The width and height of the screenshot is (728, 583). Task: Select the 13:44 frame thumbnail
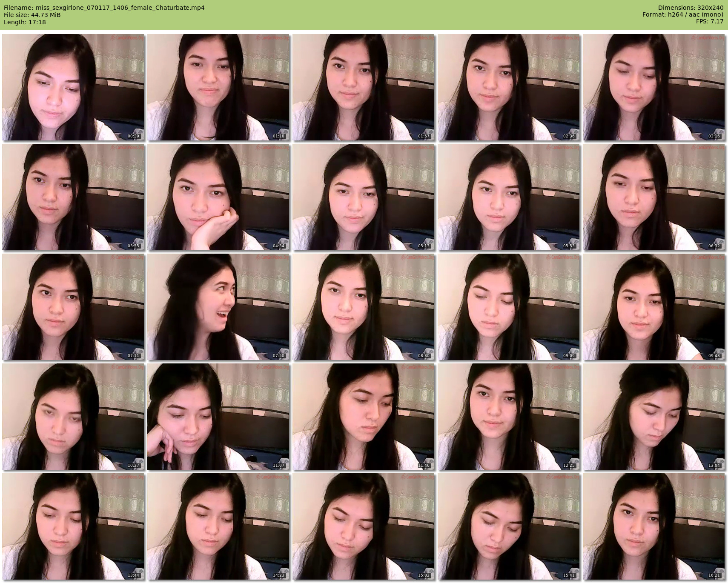(x=73, y=526)
